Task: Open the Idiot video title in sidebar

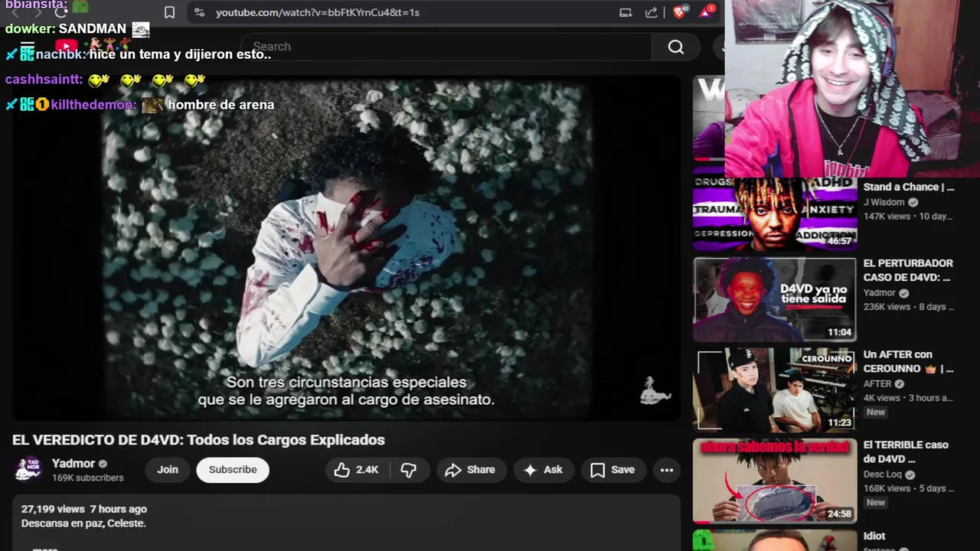Action: [x=874, y=536]
